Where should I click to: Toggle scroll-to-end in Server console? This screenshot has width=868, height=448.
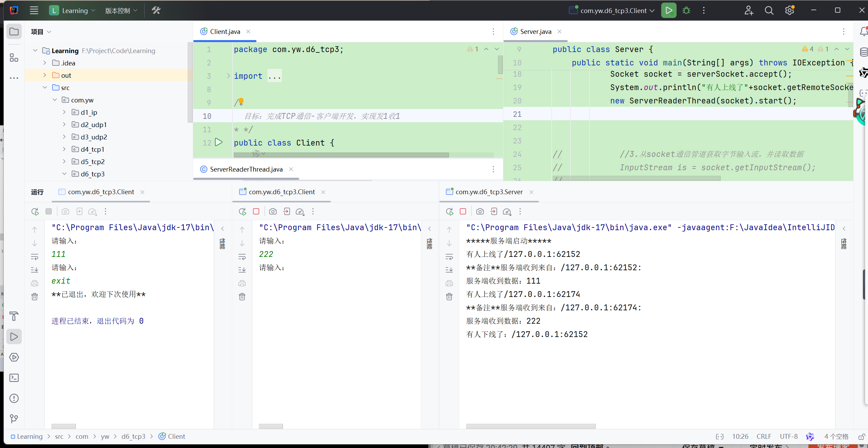tap(449, 270)
